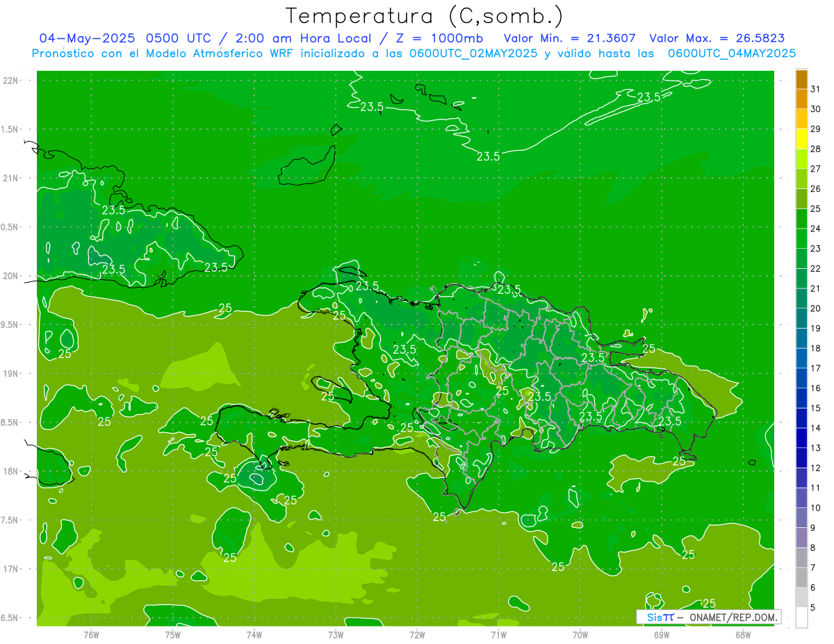Image resolution: width=834 pixels, height=644 pixels.
Task: Click the '0.5N' latitude axis label
Action: pos(11,227)
